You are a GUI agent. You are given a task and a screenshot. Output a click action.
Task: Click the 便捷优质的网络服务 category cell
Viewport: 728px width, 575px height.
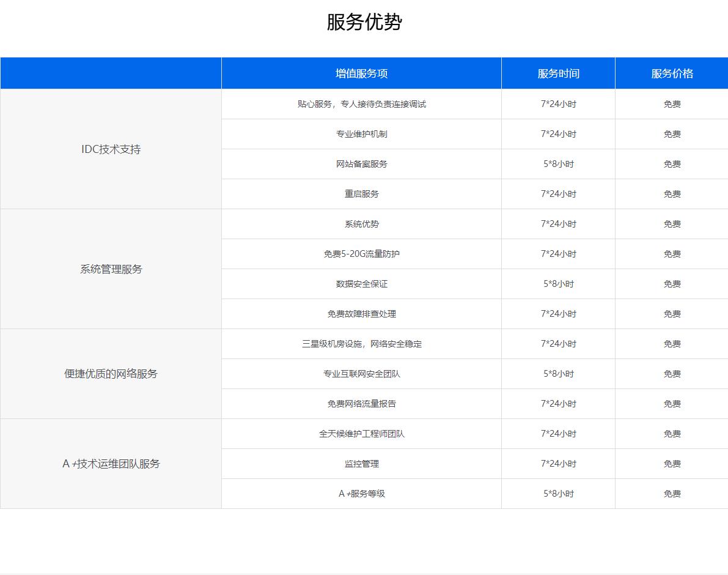click(x=111, y=373)
